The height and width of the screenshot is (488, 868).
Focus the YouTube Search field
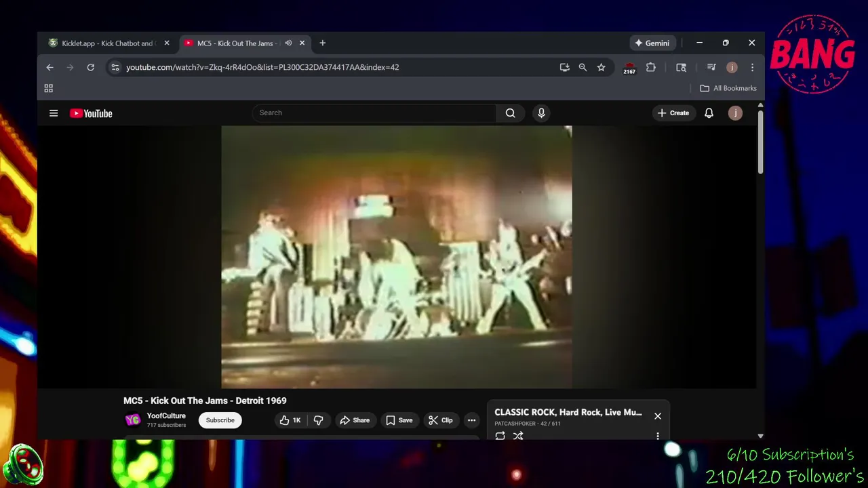[374, 113]
